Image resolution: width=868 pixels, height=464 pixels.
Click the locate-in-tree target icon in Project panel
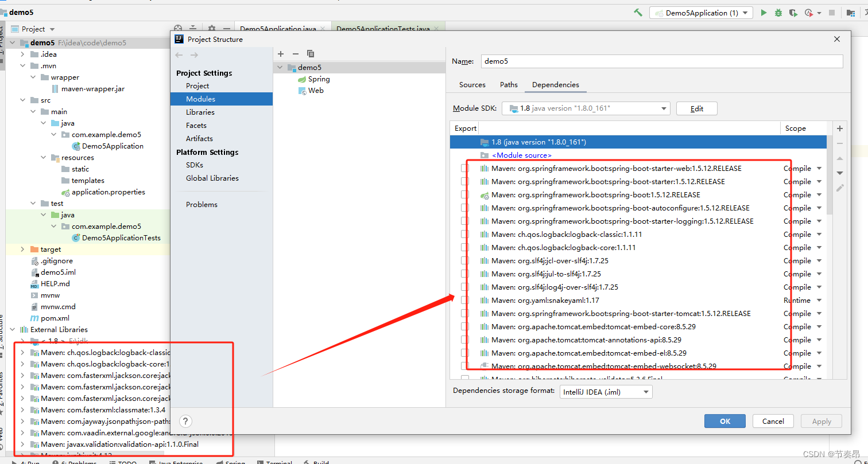coord(178,28)
